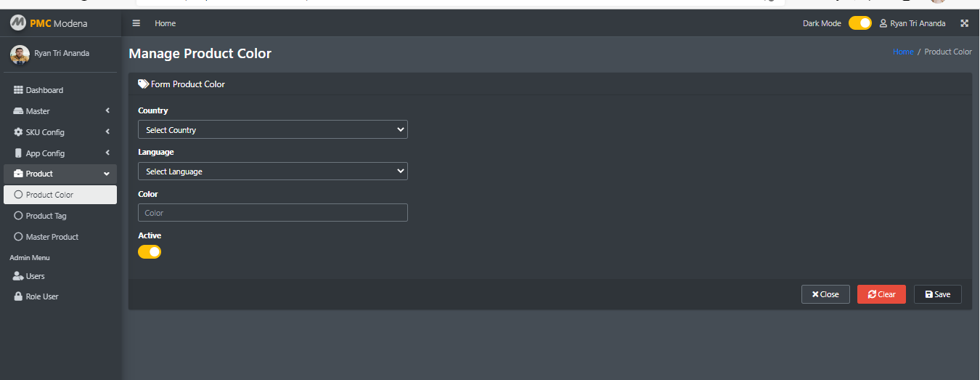Image resolution: width=980 pixels, height=380 pixels.
Task: Click the Save button
Action: point(938,294)
